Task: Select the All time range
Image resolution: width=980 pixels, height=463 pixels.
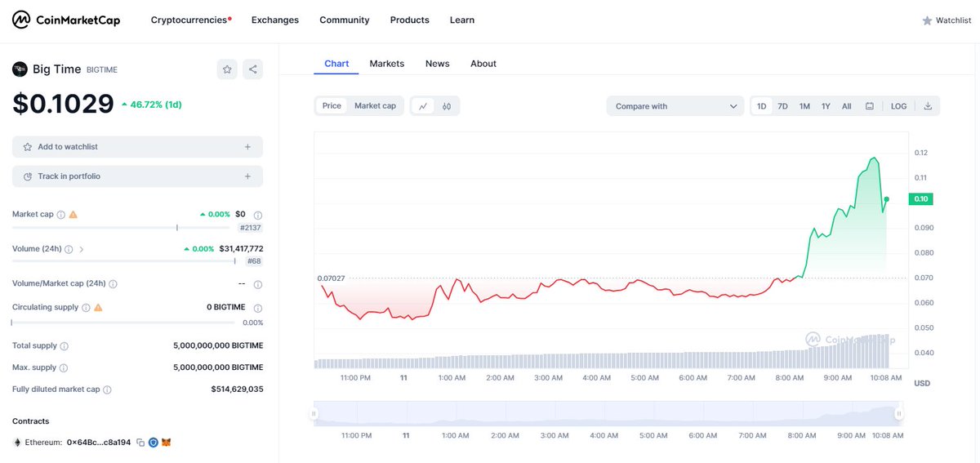Action: (x=847, y=106)
